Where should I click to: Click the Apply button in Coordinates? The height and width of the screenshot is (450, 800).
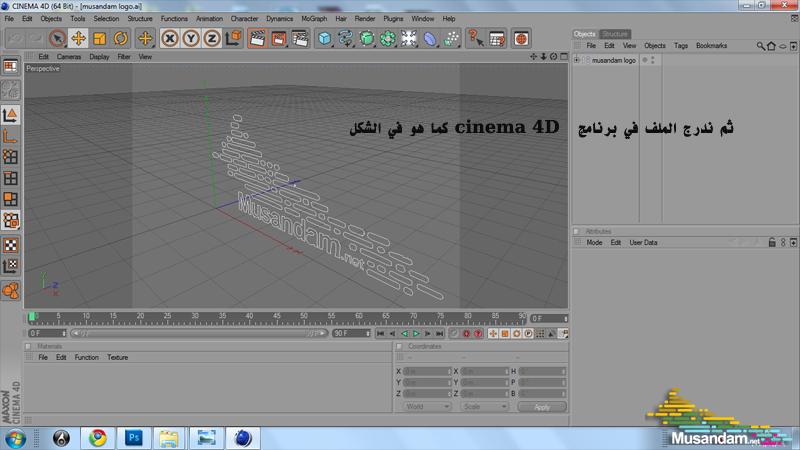[542, 407]
